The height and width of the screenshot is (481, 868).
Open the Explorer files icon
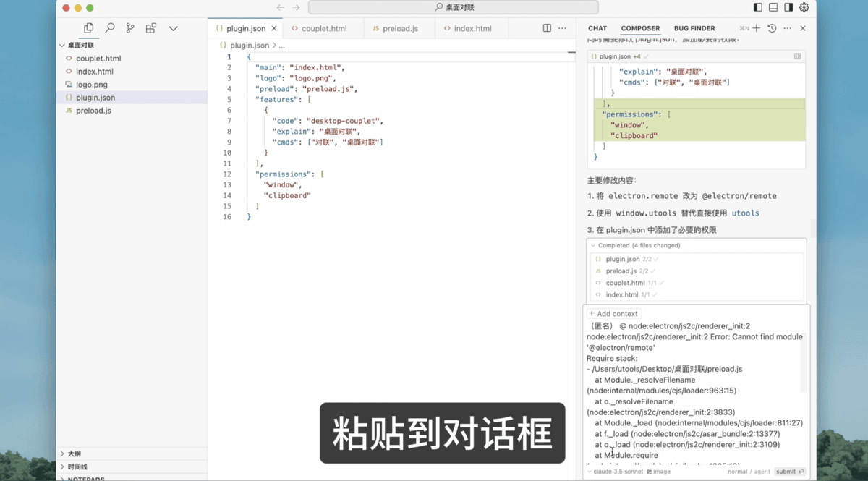click(88, 28)
